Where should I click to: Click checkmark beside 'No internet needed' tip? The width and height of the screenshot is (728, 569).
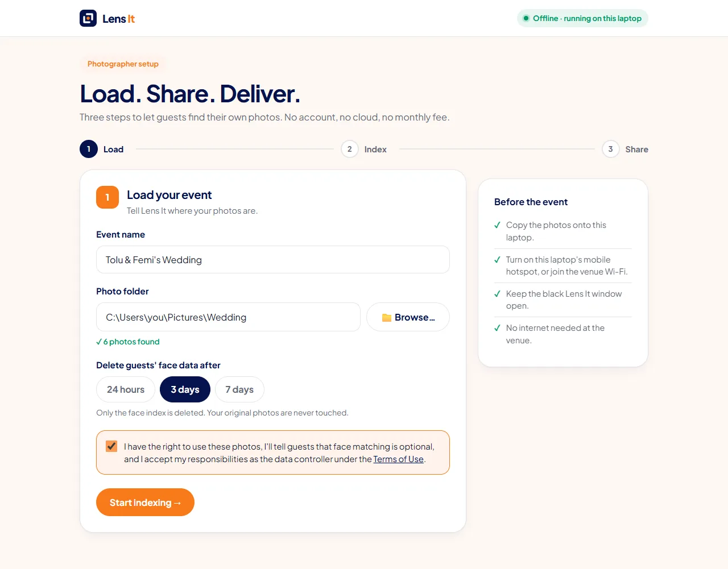(498, 328)
